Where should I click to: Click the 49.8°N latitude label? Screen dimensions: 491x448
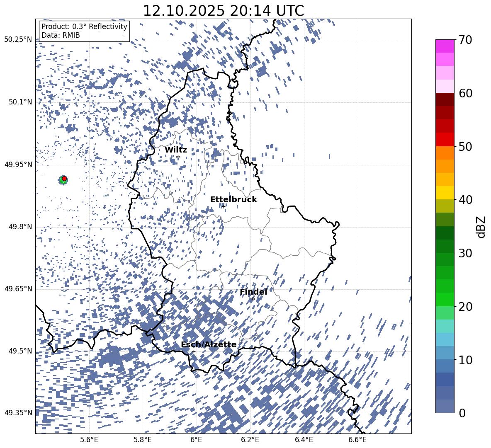coord(20,227)
